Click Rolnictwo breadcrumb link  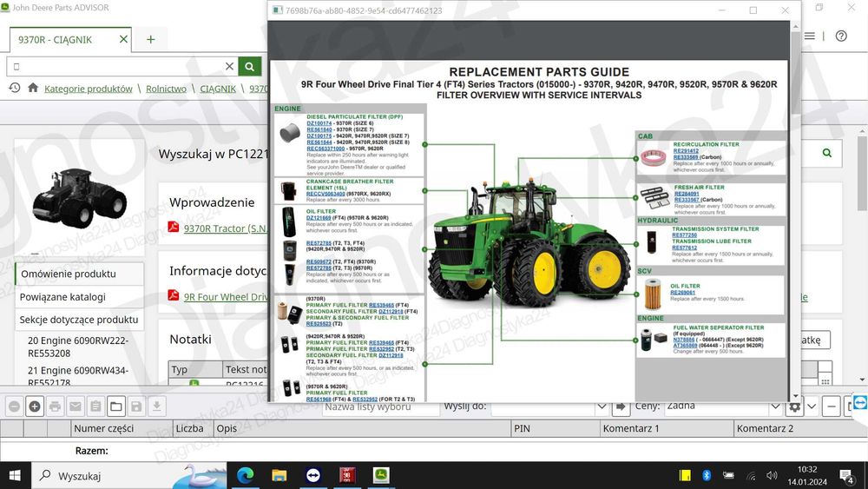pyautogui.click(x=166, y=89)
